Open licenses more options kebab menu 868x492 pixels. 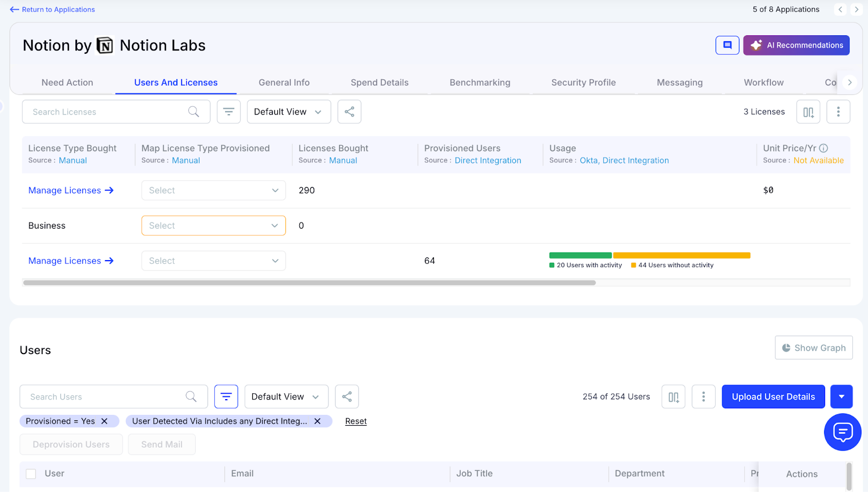pyautogui.click(x=838, y=112)
